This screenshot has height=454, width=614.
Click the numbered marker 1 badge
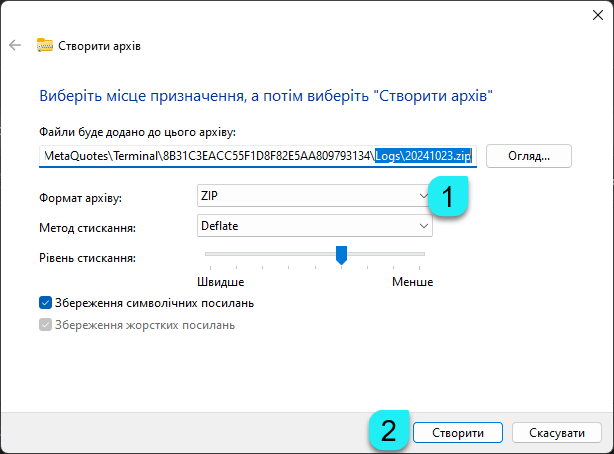[450, 196]
